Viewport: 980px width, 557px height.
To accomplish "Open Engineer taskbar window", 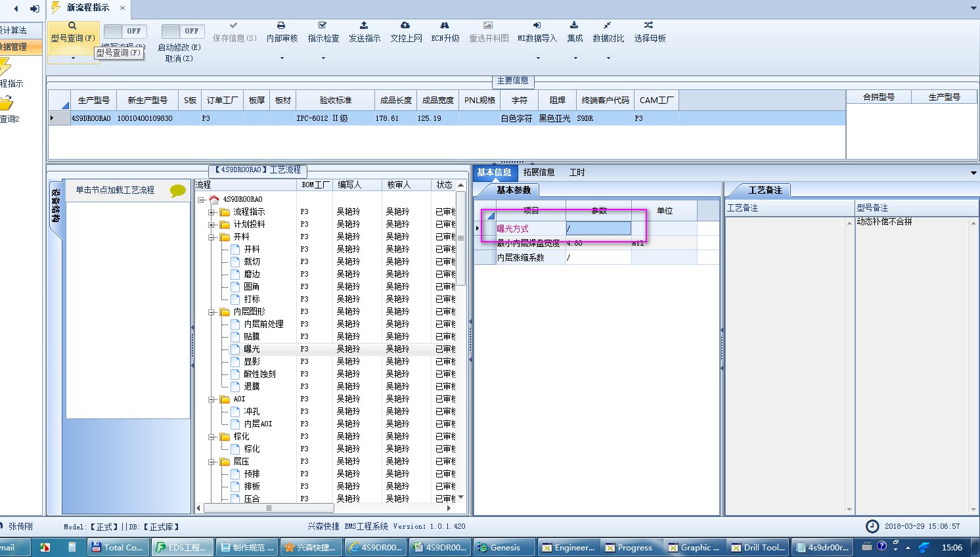I will point(568,547).
